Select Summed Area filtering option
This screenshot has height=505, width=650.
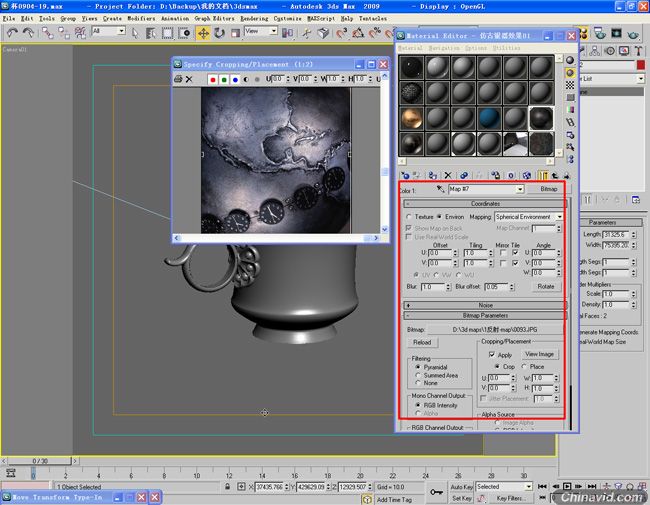tap(418, 375)
